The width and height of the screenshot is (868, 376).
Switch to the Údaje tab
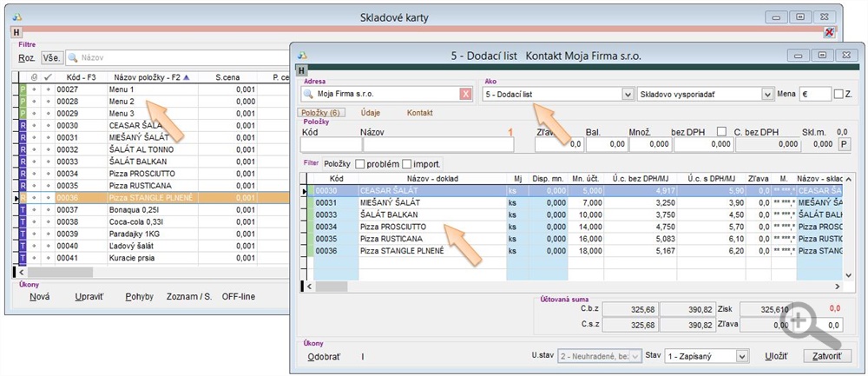(x=371, y=113)
